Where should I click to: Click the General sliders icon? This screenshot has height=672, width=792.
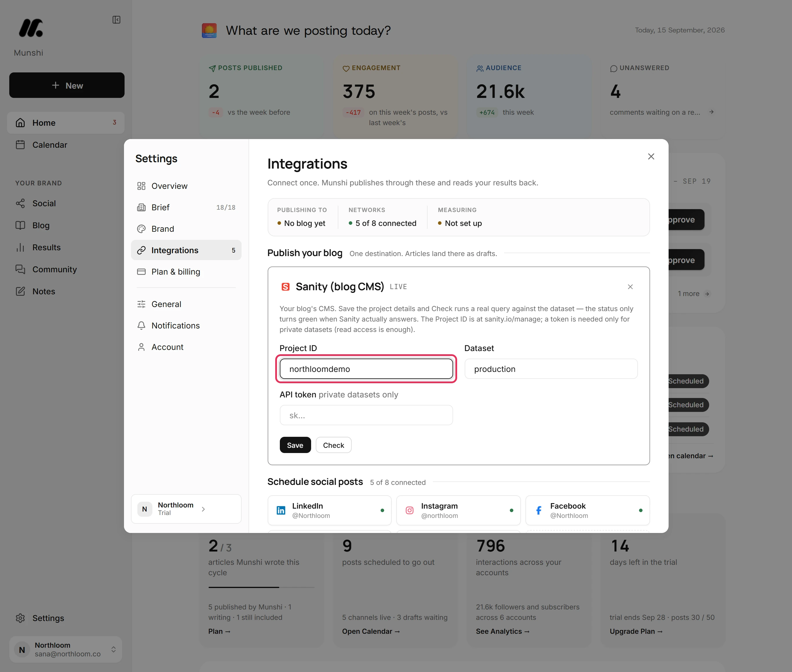pyautogui.click(x=141, y=304)
